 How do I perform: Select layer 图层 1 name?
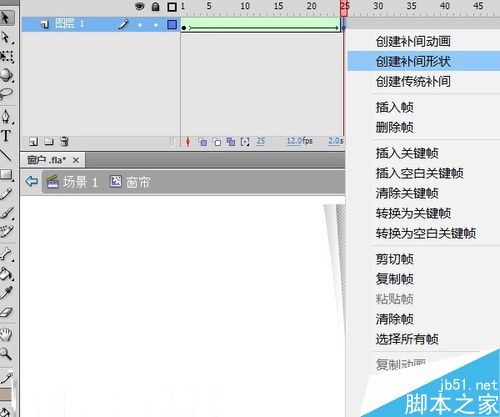pos(69,24)
